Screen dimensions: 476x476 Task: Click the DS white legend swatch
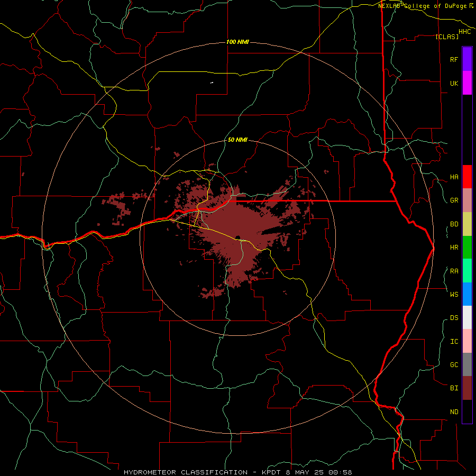tap(467, 317)
